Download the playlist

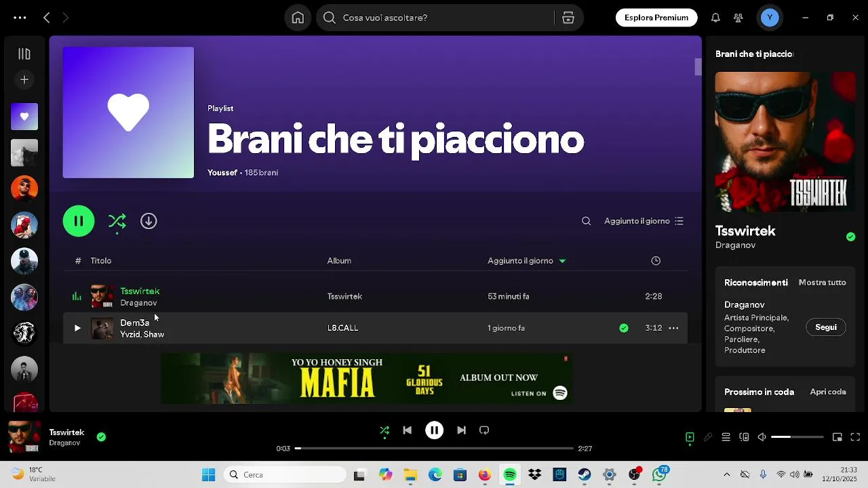coord(149,221)
